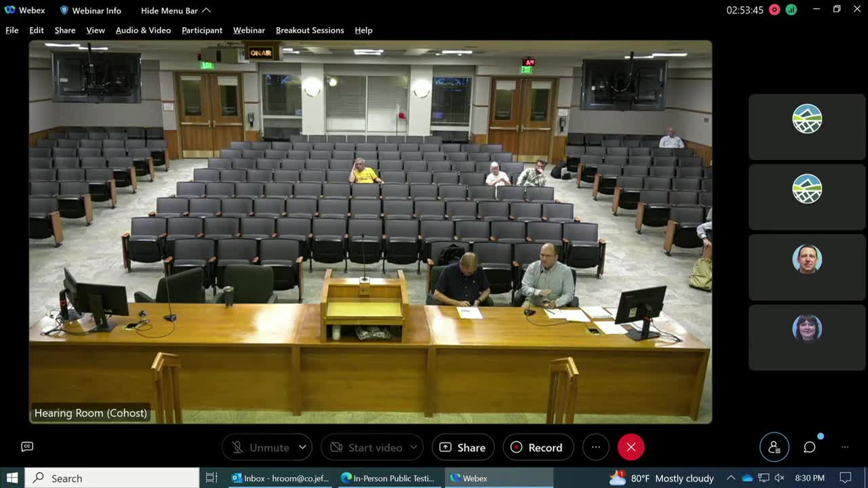Switch to the Outlook Inbox taskbar window
The image size is (868, 488).
[280, 478]
